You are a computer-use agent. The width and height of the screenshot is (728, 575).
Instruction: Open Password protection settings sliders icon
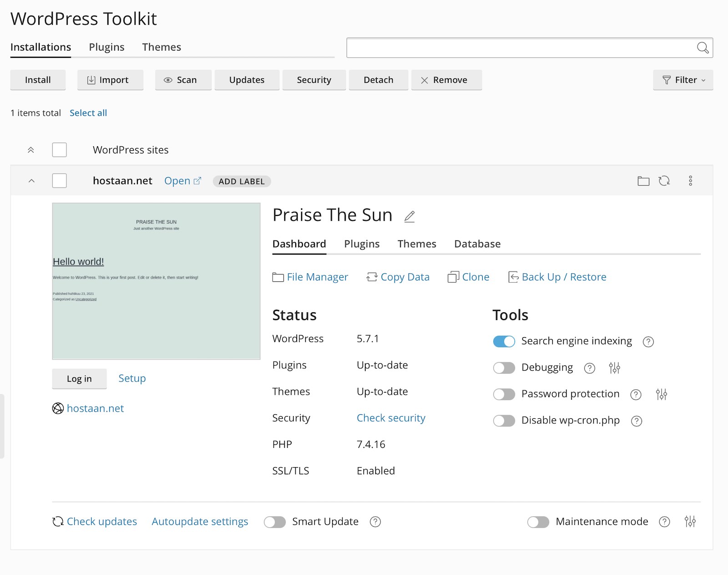[x=662, y=394]
